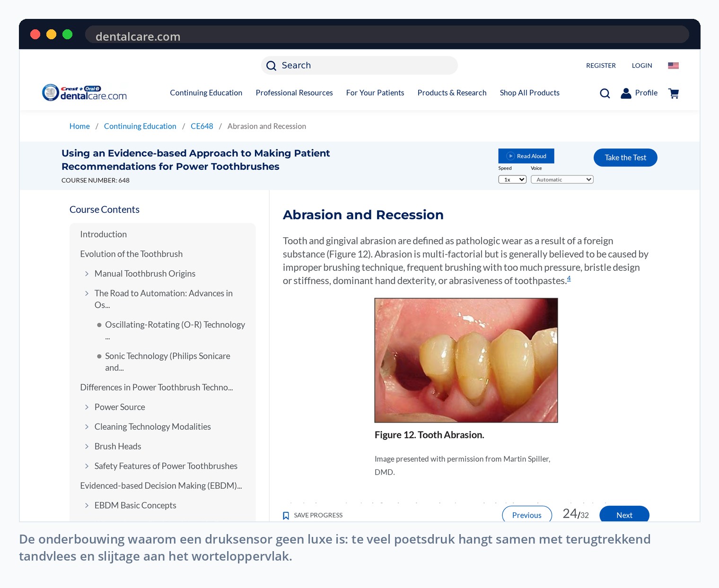Image resolution: width=719 pixels, height=588 pixels.
Task: Go to the Next page
Action: (624, 514)
